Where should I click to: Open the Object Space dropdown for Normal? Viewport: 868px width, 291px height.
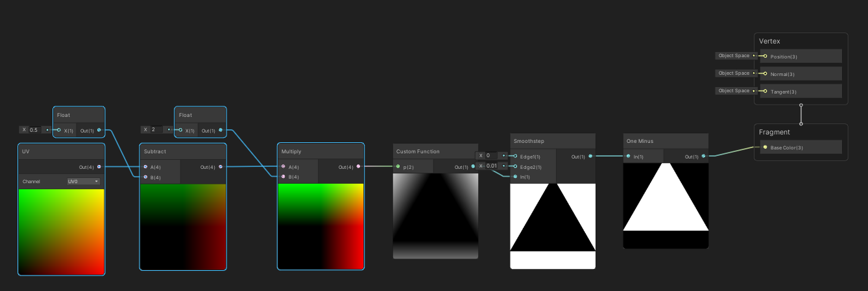pos(736,73)
